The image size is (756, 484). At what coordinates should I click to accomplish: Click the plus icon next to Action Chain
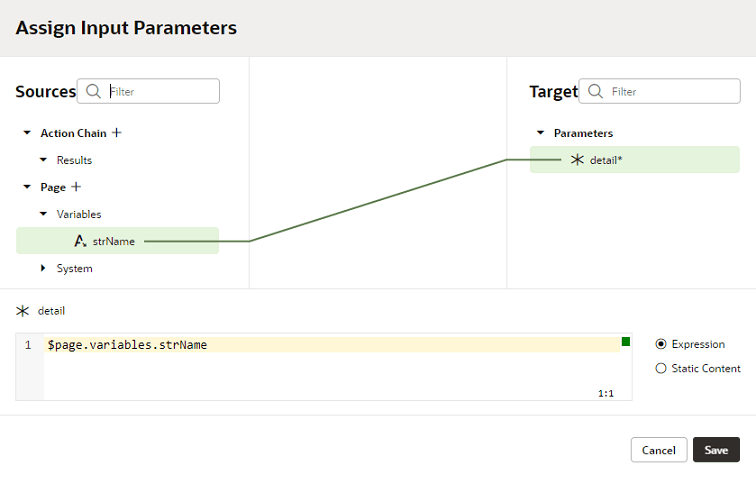[117, 133]
